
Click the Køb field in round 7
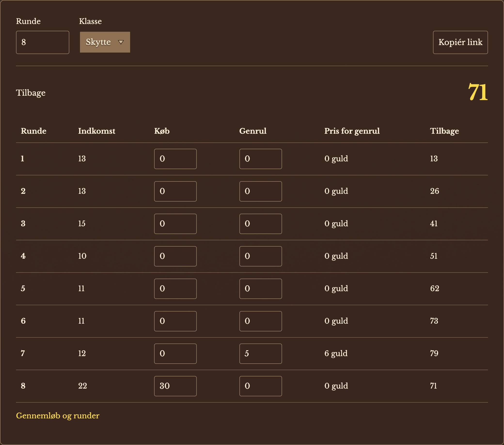point(175,353)
